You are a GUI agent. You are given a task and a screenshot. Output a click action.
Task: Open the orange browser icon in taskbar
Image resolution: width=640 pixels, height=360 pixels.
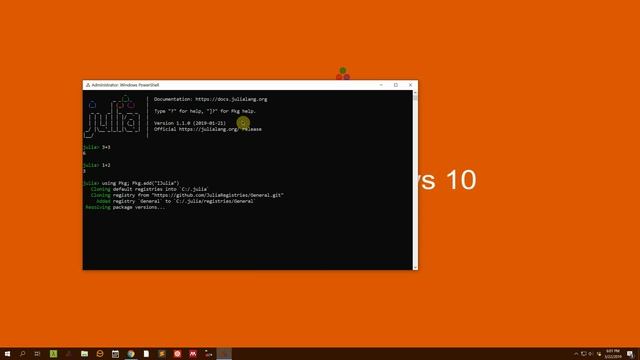(x=100, y=354)
